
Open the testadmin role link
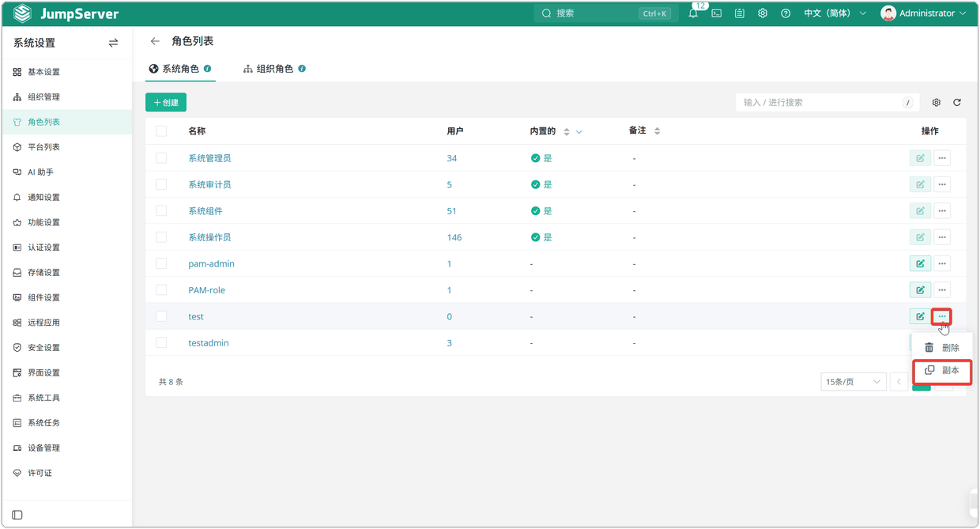coord(209,343)
